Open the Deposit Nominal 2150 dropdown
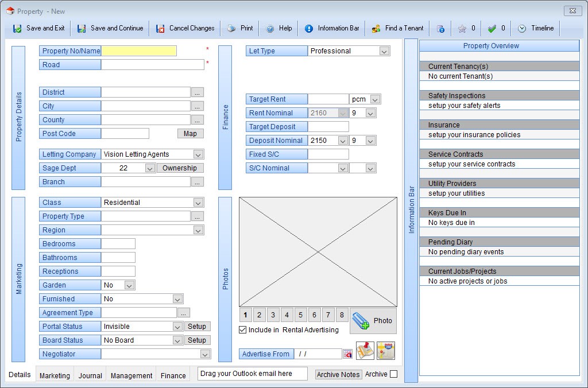Viewport: 588px width, 388px height. pos(343,141)
